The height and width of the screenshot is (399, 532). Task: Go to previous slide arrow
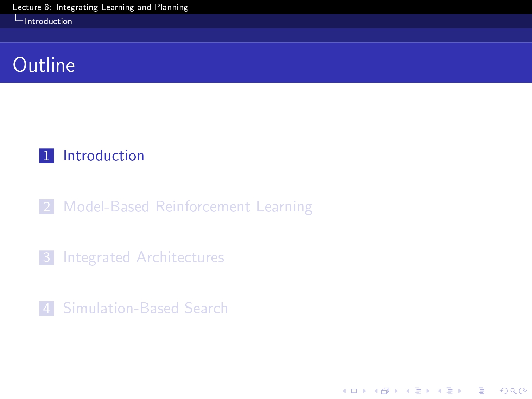point(344,391)
